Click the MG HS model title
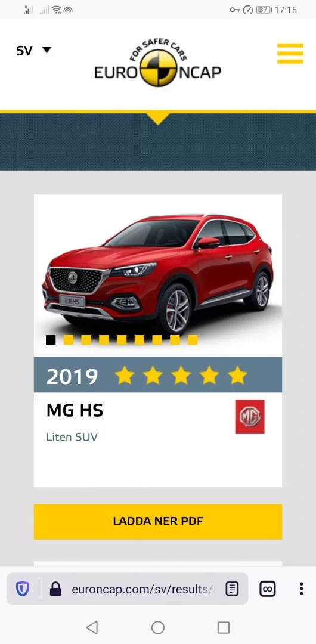The height and width of the screenshot is (644, 316). coord(75,411)
